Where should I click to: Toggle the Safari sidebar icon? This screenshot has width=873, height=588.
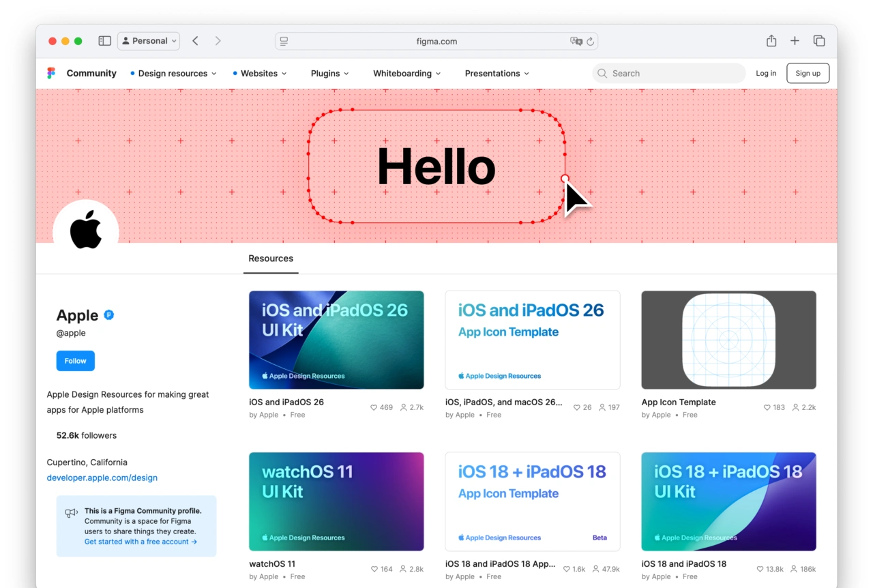(104, 41)
